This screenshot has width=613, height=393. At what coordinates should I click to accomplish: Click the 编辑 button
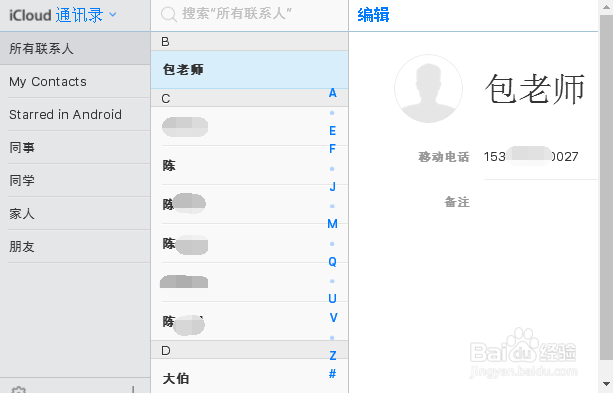[x=373, y=15]
